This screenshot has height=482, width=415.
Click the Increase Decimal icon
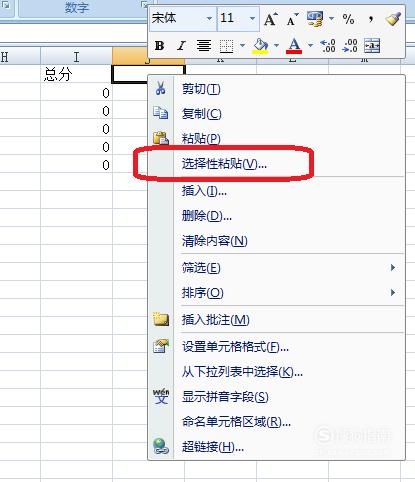click(328, 46)
